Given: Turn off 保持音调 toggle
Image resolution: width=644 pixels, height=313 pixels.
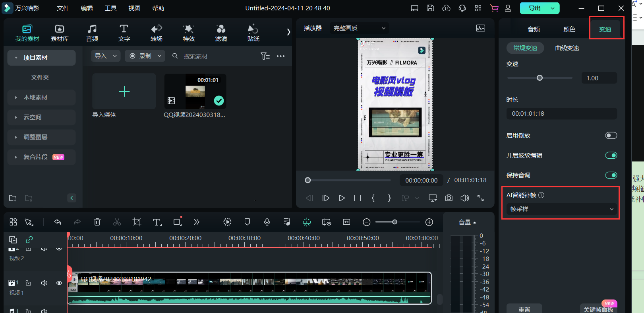Looking at the screenshot, I should point(611,175).
